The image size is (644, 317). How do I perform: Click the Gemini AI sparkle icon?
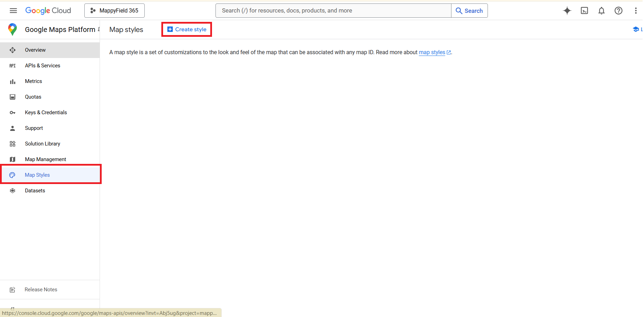tap(567, 11)
